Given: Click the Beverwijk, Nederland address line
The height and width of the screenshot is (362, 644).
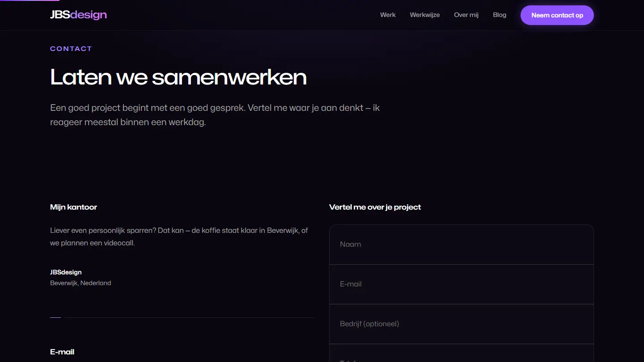Looking at the screenshot, I should (80, 283).
